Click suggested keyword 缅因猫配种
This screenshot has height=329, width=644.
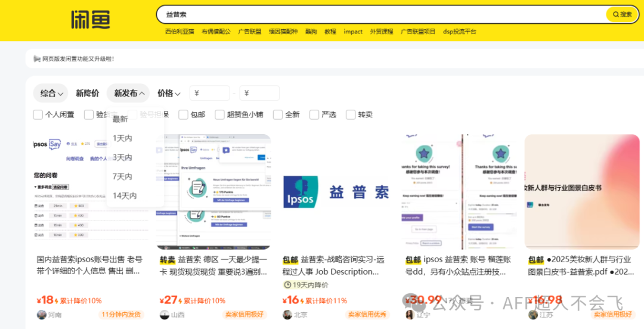coord(283,32)
